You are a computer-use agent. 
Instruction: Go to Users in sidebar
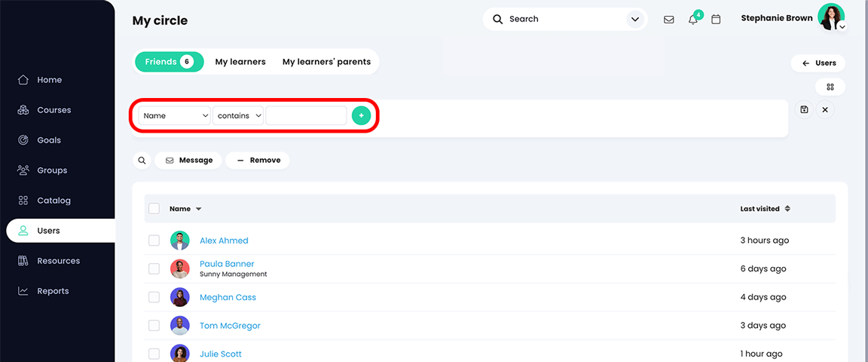pos(61,231)
